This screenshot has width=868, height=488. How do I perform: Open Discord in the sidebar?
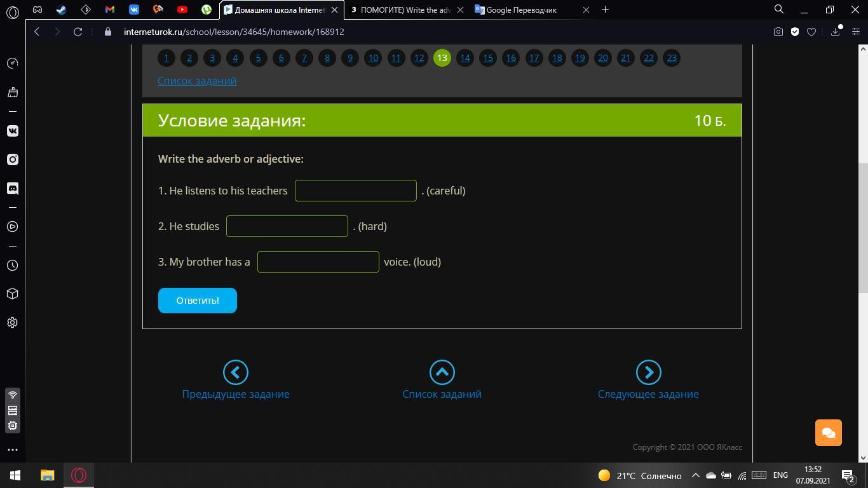tap(13, 188)
